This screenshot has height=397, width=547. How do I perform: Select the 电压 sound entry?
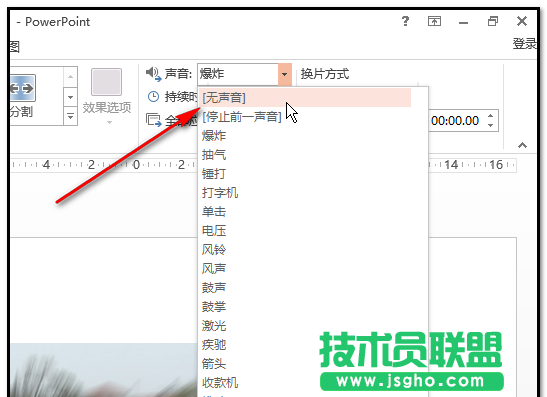(x=305, y=230)
